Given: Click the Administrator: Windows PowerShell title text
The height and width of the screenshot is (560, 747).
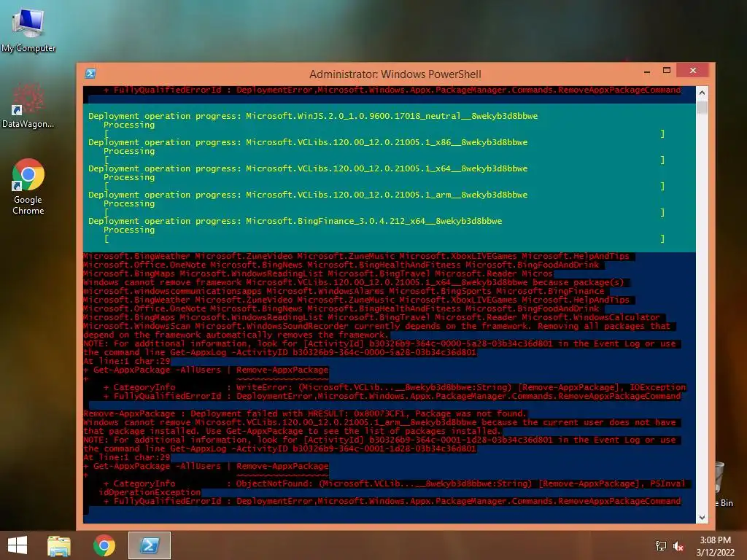Looking at the screenshot, I should [x=395, y=74].
